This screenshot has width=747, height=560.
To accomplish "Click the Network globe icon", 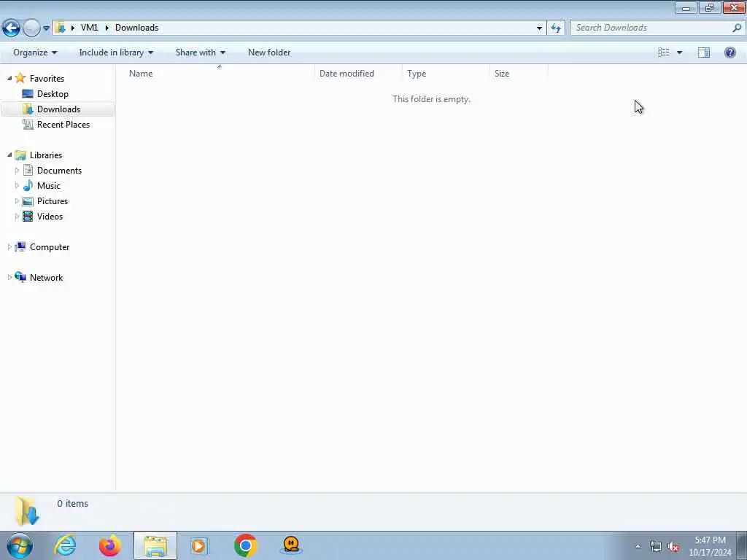I will click(20, 277).
